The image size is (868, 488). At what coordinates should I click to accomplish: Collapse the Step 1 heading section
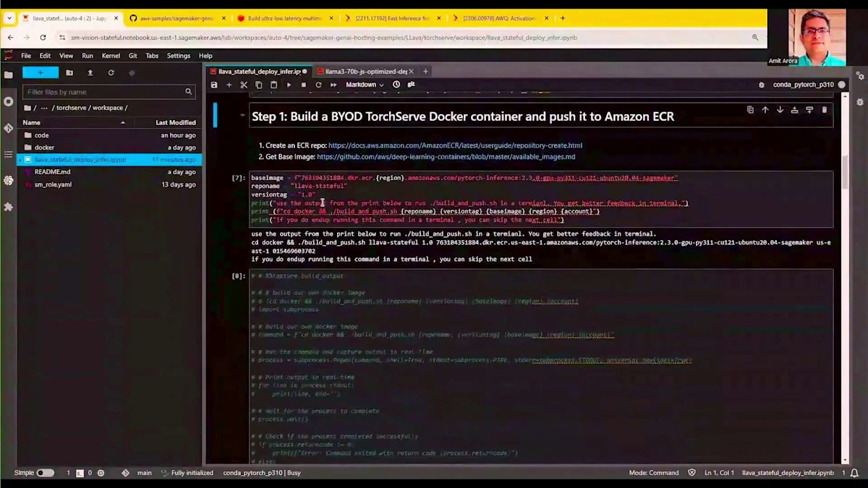coord(242,115)
